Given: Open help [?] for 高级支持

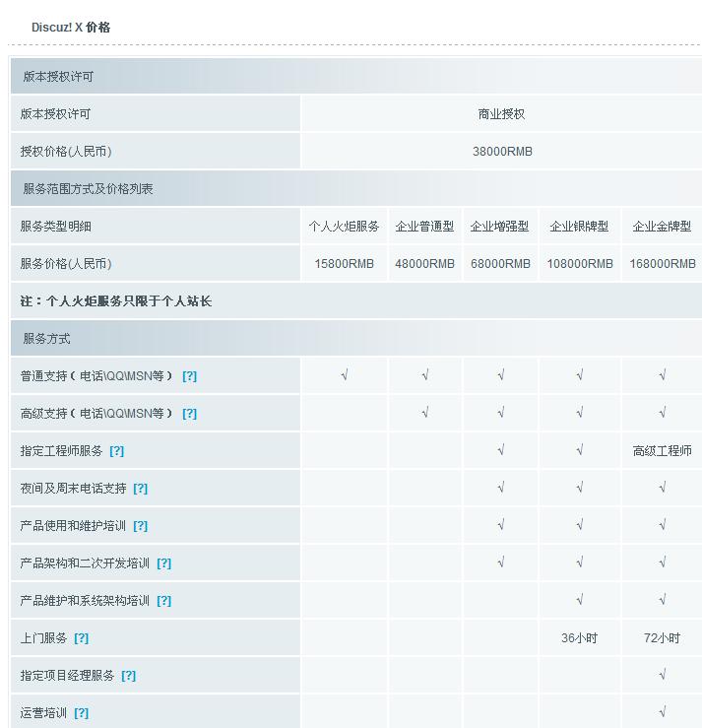Looking at the screenshot, I should point(189,414).
